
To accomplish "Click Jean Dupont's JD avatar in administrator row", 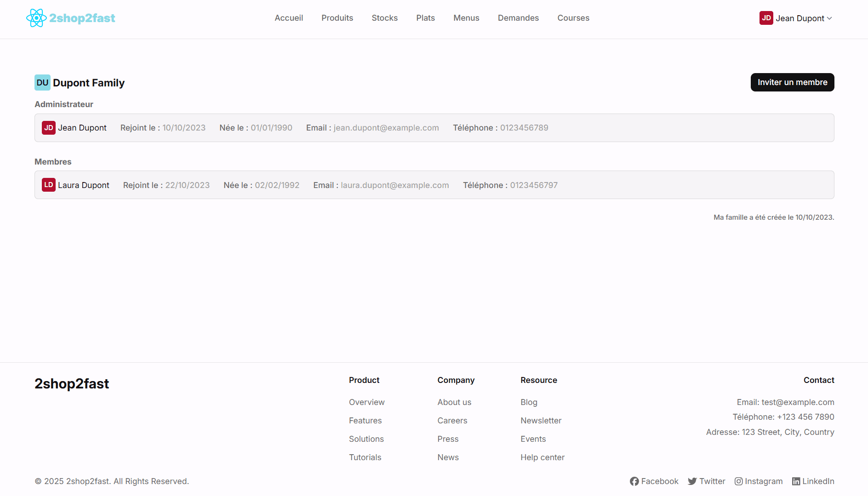I will (x=49, y=128).
